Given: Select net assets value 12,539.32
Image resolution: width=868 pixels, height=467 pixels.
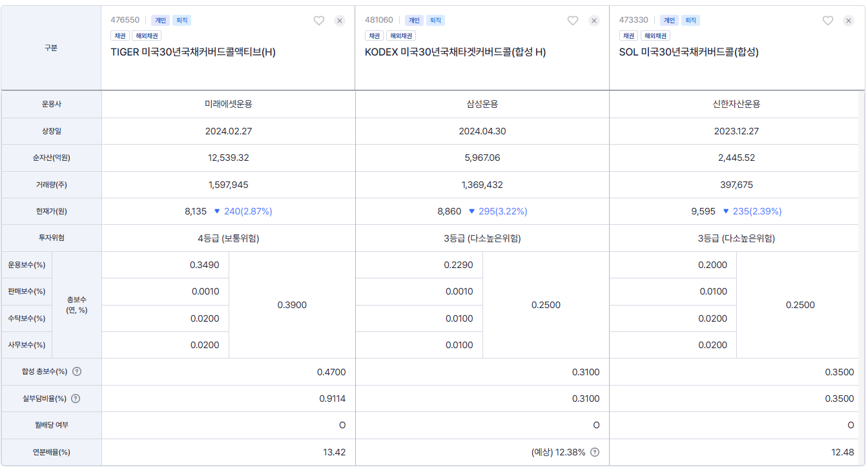Looking at the screenshot, I should [x=228, y=158].
